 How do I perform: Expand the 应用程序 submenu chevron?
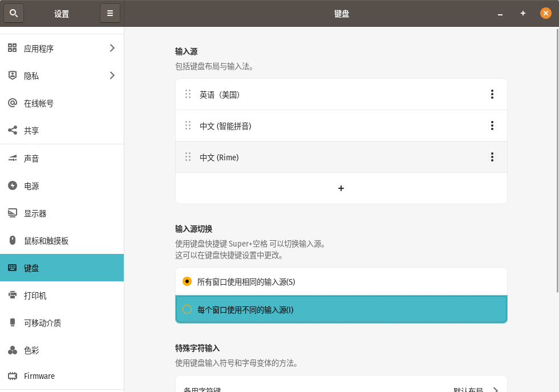[112, 48]
